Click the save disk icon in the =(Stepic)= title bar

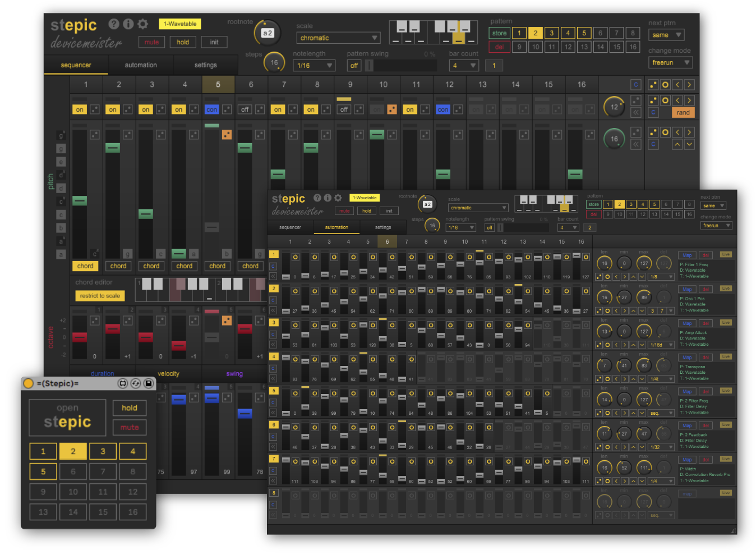149,383
